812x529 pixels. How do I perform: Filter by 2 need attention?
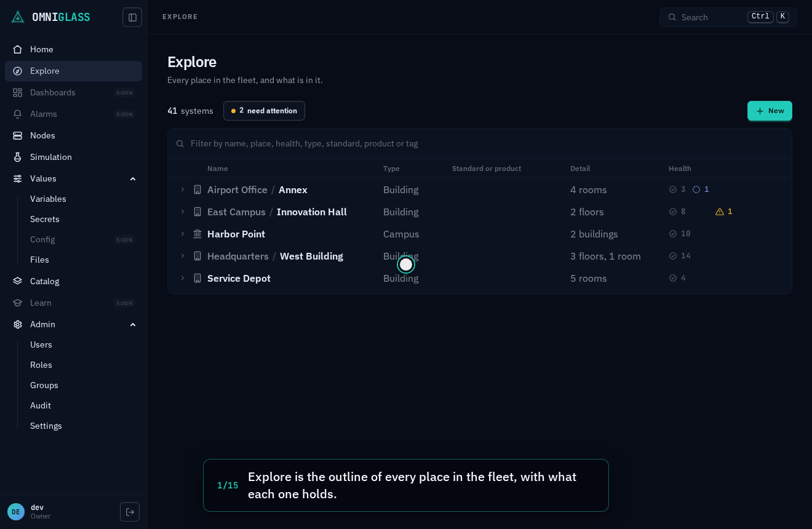[264, 111]
